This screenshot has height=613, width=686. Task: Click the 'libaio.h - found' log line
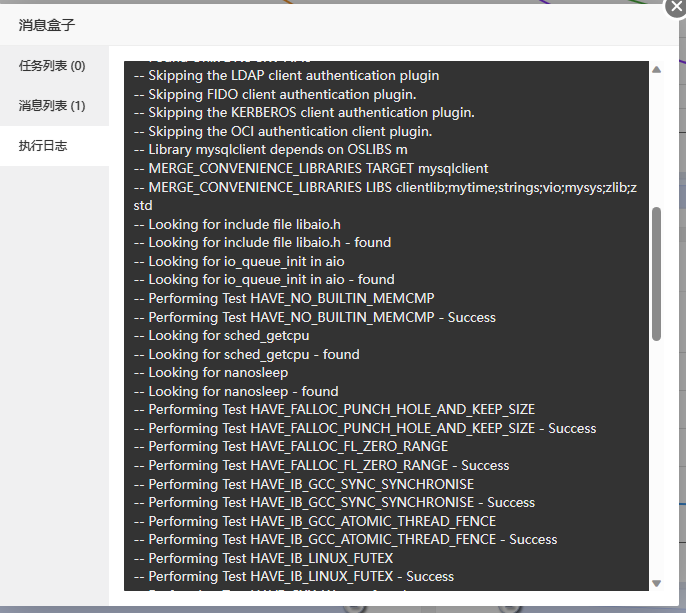point(262,242)
